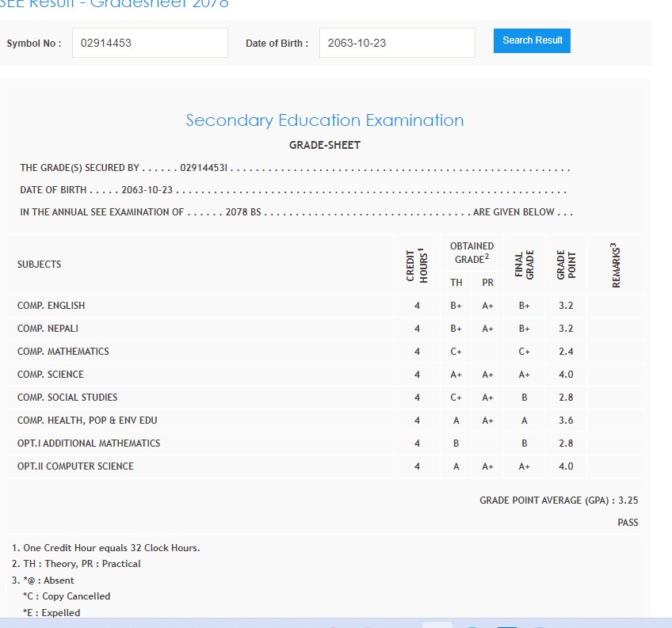Click the Date of Birth input field
Viewport: 672px width, 628px height.
point(396,44)
